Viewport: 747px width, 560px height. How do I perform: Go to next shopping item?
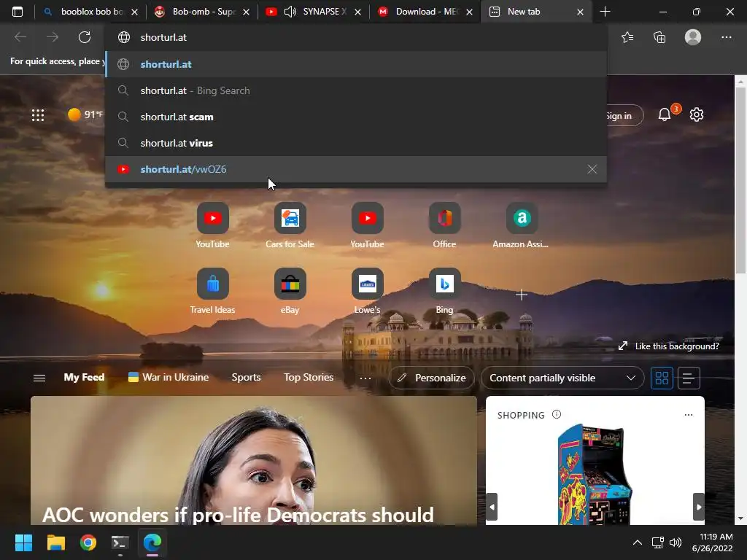[x=698, y=507]
